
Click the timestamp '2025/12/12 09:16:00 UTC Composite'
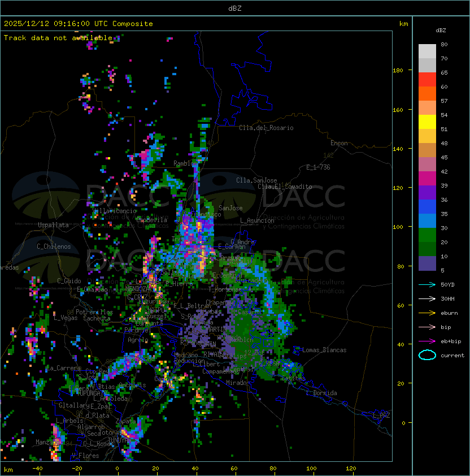click(x=79, y=24)
